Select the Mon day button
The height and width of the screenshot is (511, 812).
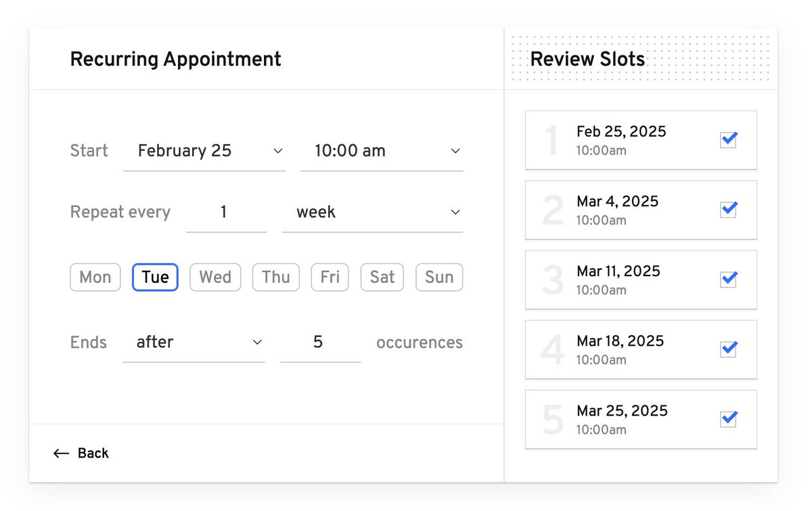coord(95,277)
